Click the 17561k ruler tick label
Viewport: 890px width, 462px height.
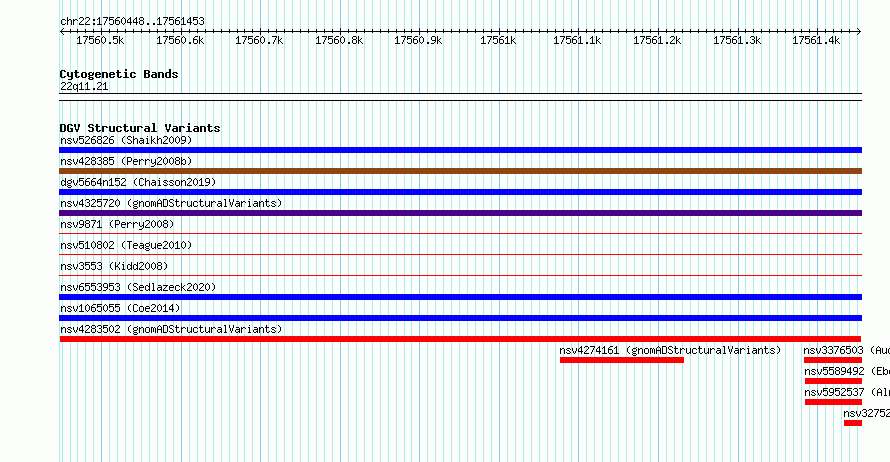tap(498, 40)
